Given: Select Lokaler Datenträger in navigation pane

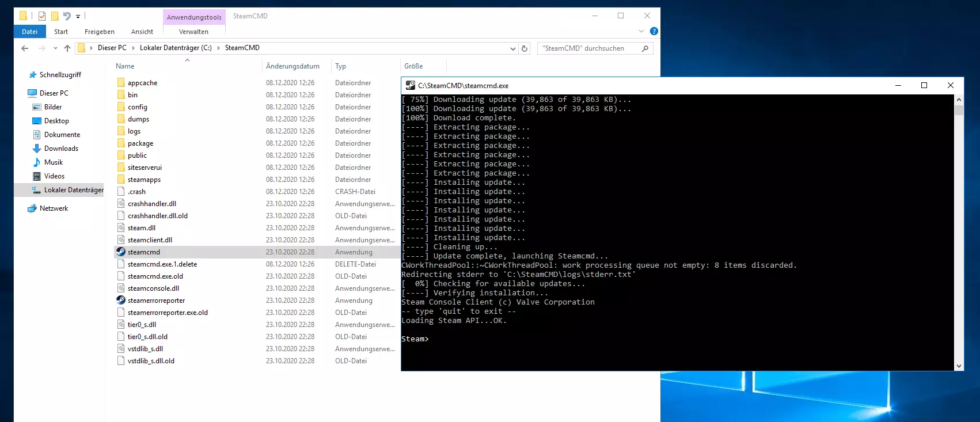Looking at the screenshot, I should pyautogui.click(x=74, y=189).
